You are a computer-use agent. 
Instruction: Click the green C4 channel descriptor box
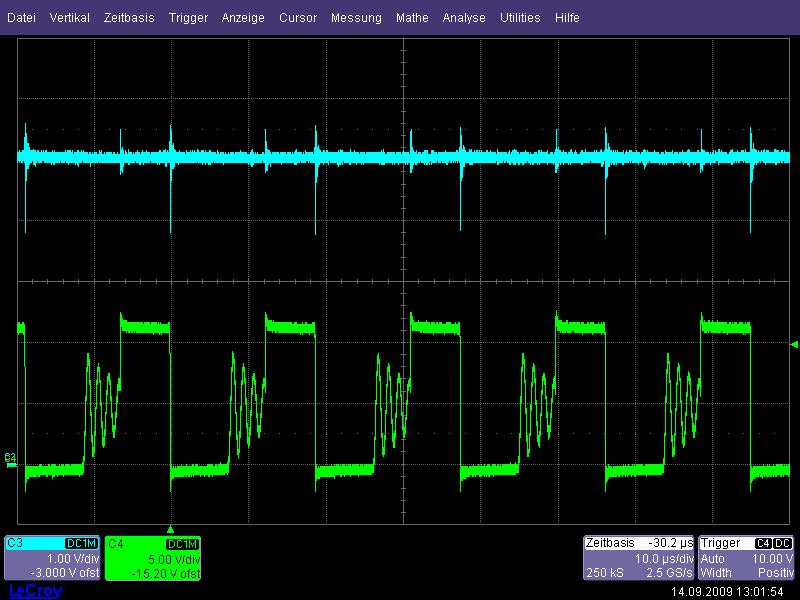click(x=153, y=557)
